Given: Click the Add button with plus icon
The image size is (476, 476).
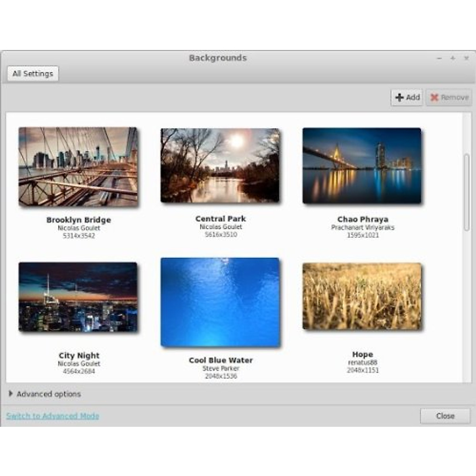Looking at the screenshot, I should pyautogui.click(x=407, y=97).
